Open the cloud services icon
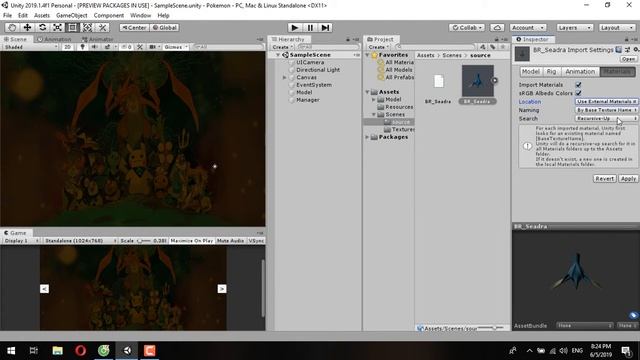This screenshot has height=360, width=640. pos(497,27)
